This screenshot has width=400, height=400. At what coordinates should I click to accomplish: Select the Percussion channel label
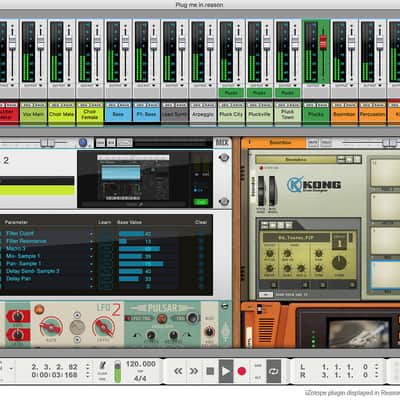tap(373, 114)
